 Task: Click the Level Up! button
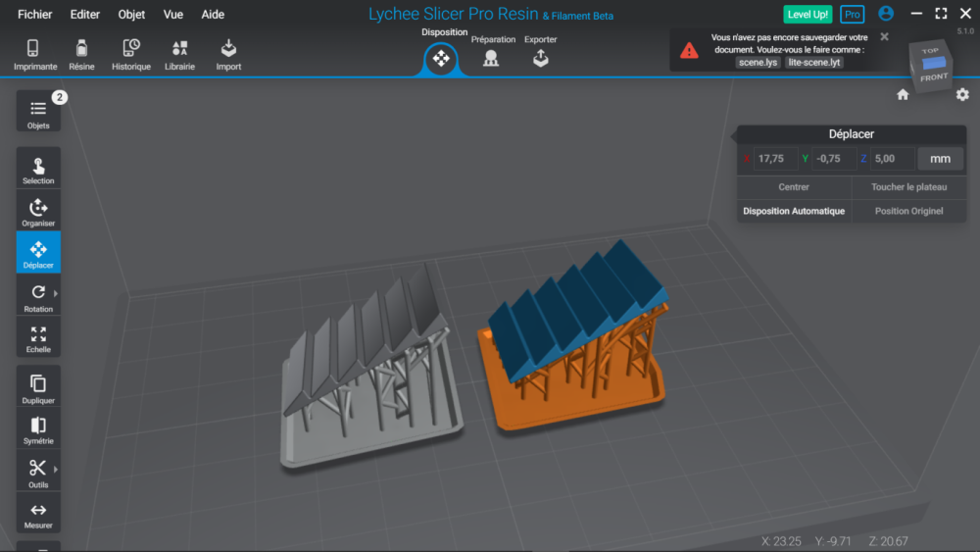808,15
